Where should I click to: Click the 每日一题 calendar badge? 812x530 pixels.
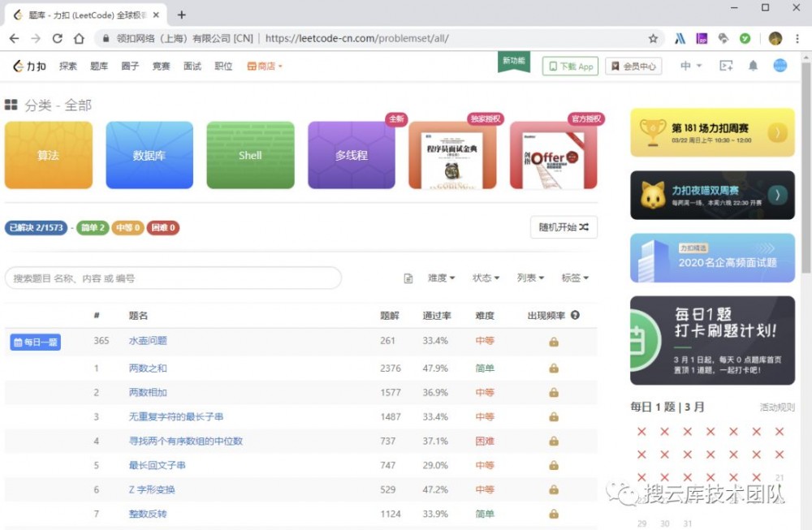click(x=34, y=342)
